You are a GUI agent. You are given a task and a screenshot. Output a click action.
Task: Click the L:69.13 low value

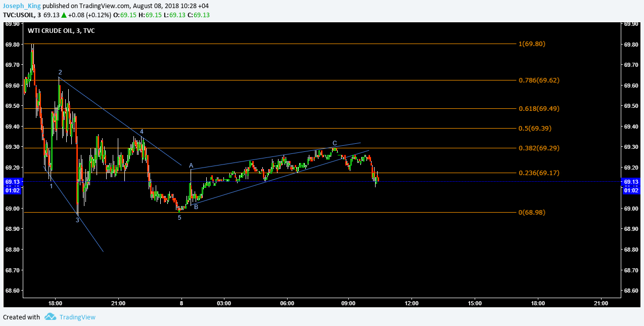(174, 15)
